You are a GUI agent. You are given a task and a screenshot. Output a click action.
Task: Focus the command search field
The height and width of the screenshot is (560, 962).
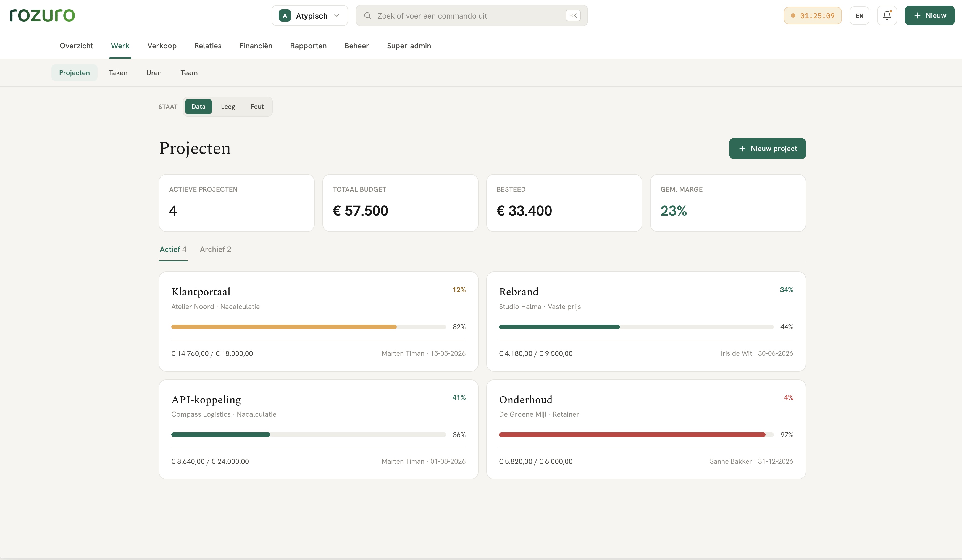[x=471, y=16]
